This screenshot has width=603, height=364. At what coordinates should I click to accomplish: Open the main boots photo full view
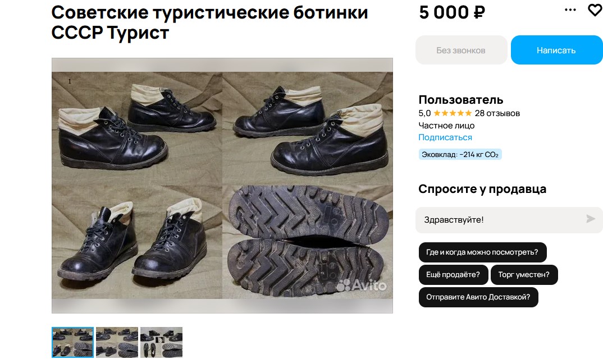point(222,186)
